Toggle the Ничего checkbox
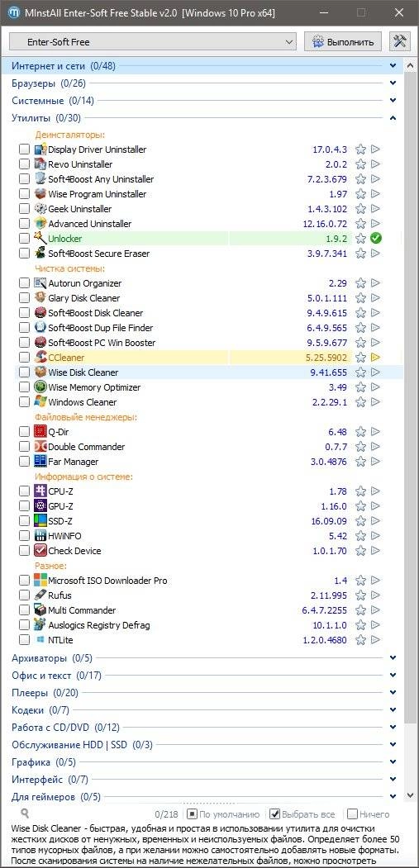The height and width of the screenshot is (868, 419). pos(351,814)
